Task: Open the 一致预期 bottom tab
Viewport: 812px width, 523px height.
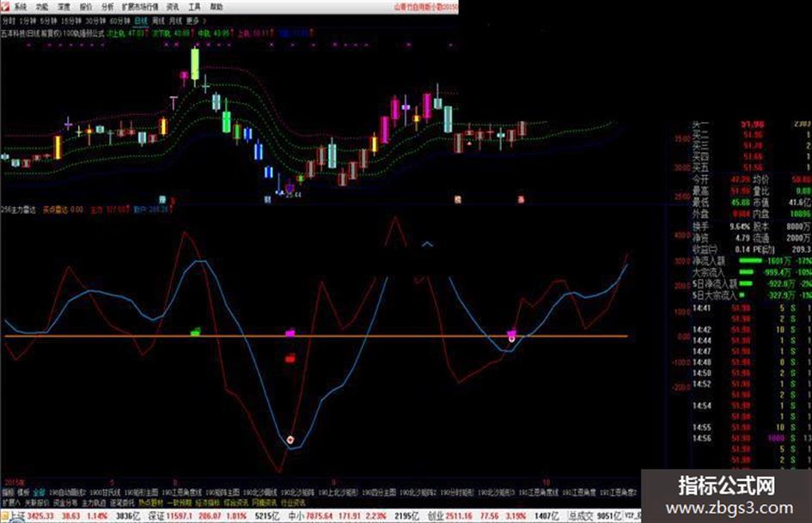Action: [x=180, y=502]
